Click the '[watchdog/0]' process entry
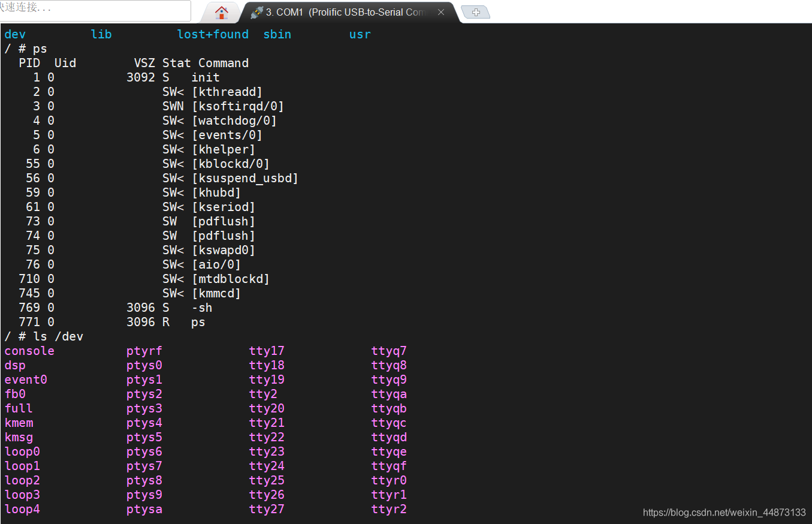 234,121
